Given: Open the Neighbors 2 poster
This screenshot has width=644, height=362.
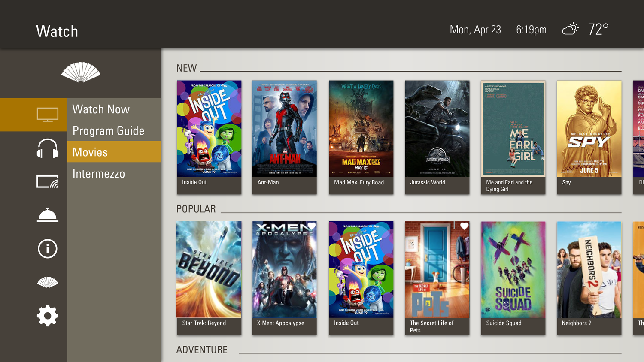Looking at the screenshot, I should pyautogui.click(x=589, y=269).
